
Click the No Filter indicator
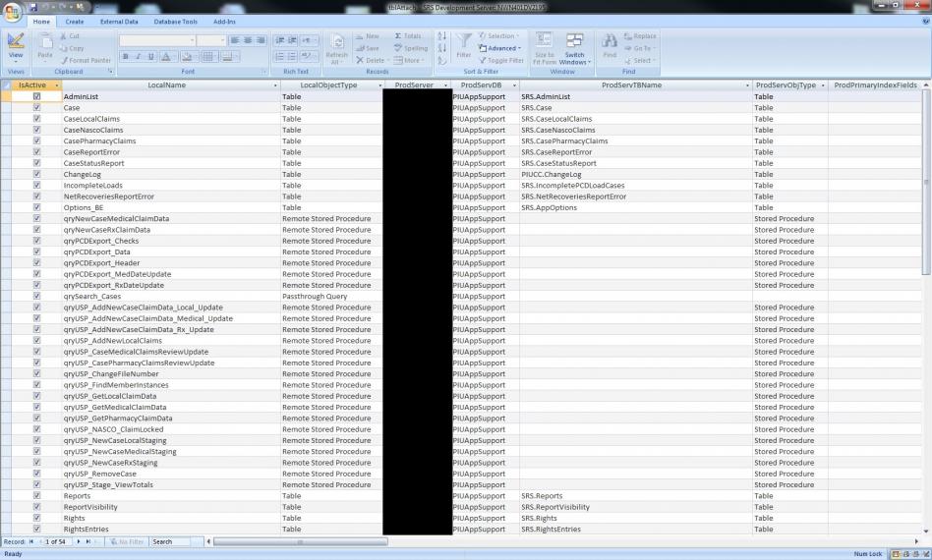coord(127,541)
